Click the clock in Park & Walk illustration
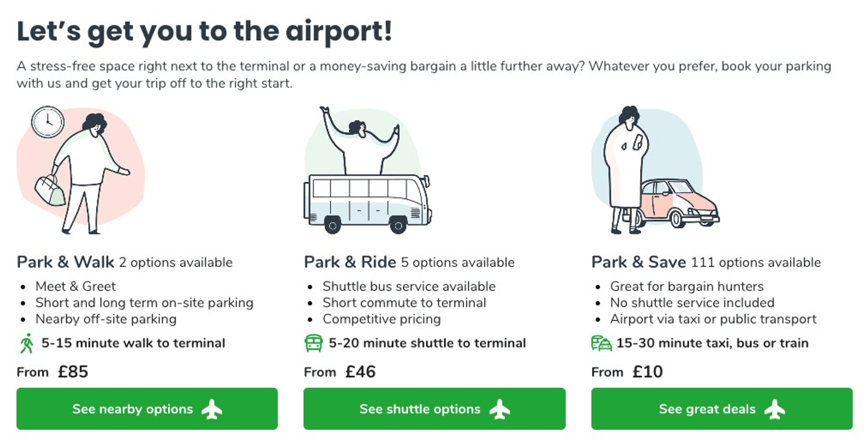Image resolution: width=868 pixels, height=439 pixels. tap(48, 122)
